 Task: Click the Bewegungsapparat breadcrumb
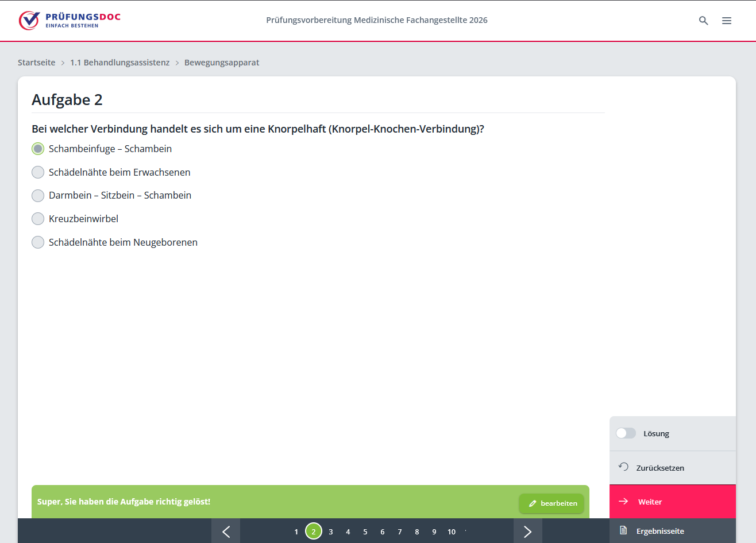222,63
